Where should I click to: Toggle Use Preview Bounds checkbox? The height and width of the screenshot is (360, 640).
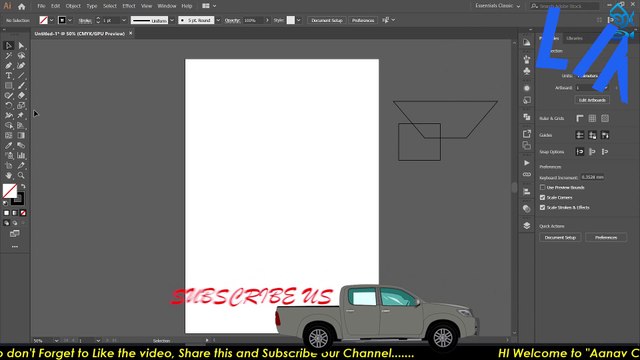tap(542, 187)
